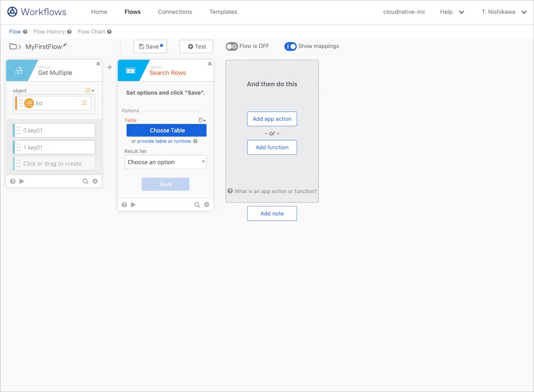Click the Test button

[196, 46]
